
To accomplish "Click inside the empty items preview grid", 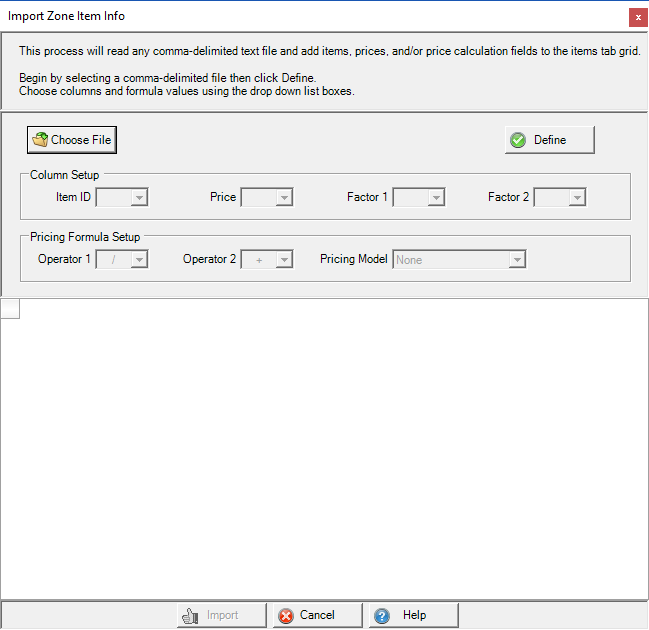I will click(x=324, y=450).
